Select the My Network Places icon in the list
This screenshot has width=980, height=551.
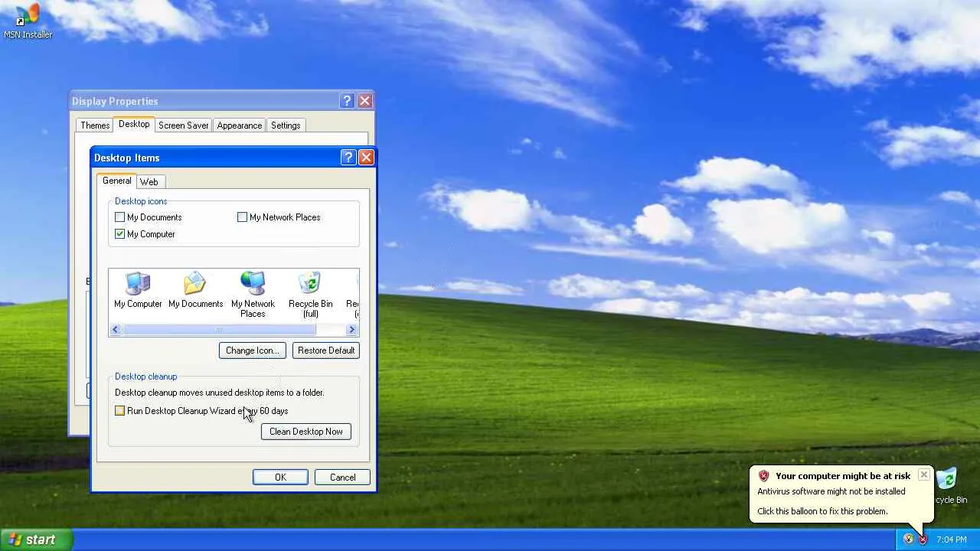253,295
